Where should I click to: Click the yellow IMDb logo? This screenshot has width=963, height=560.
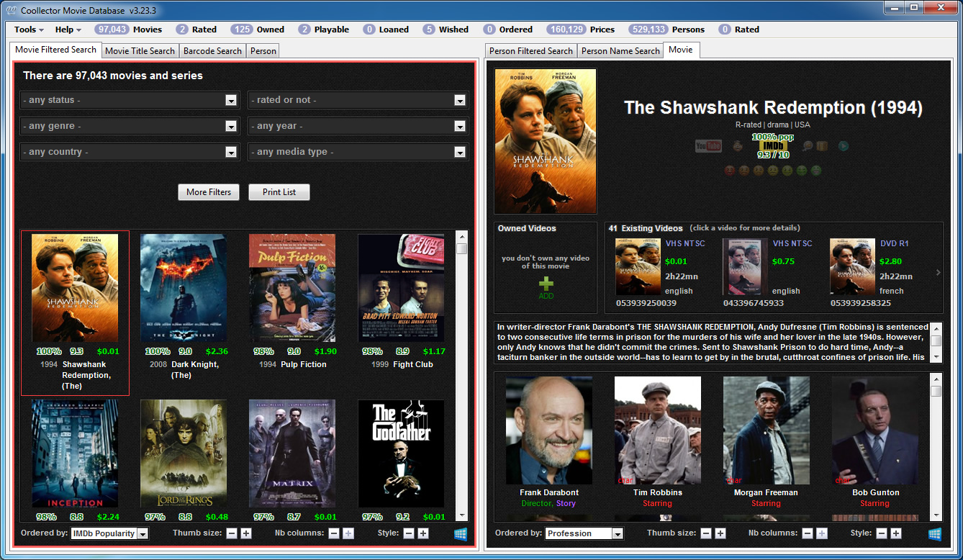[772, 145]
